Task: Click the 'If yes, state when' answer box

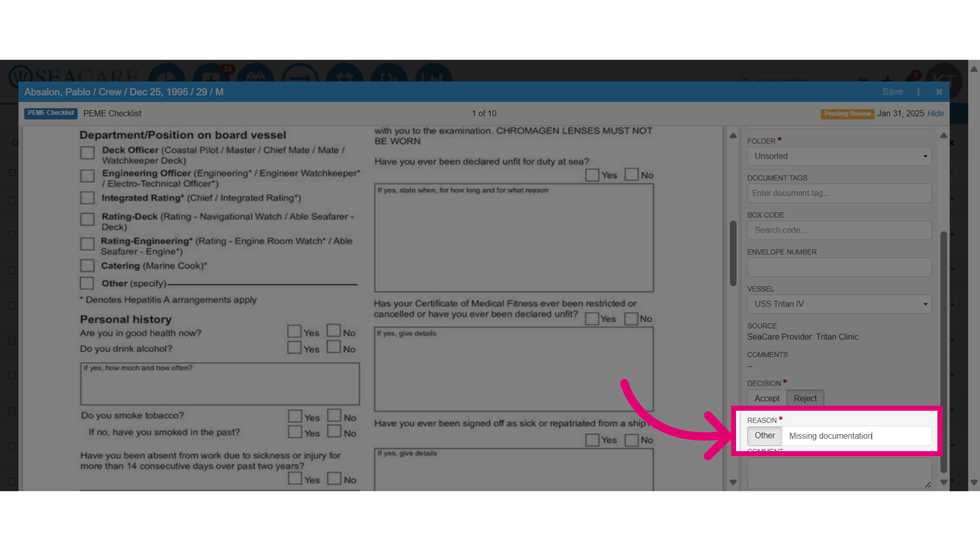Action: (514, 238)
